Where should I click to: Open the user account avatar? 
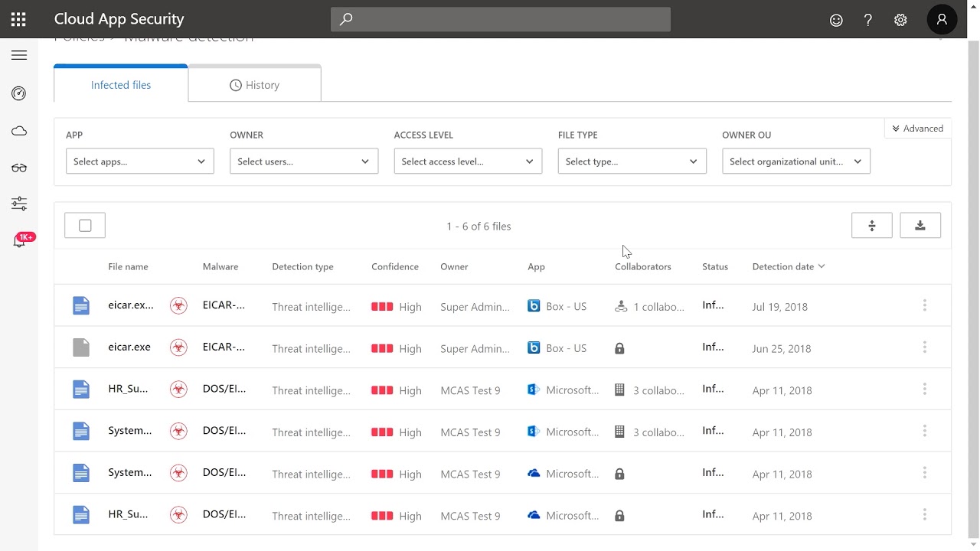pyautogui.click(x=942, y=20)
